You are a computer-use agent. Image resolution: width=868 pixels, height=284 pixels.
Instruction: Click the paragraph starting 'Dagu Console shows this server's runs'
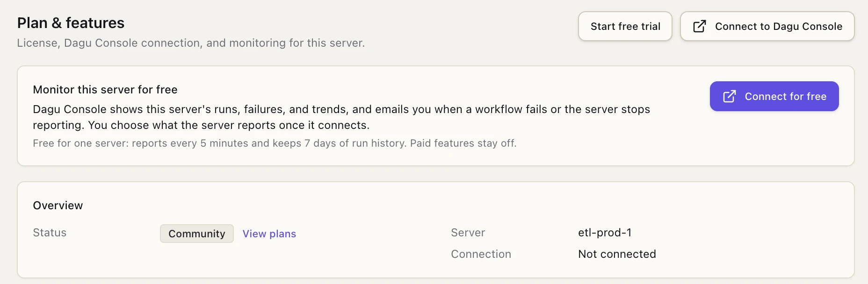[x=341, y=117]
